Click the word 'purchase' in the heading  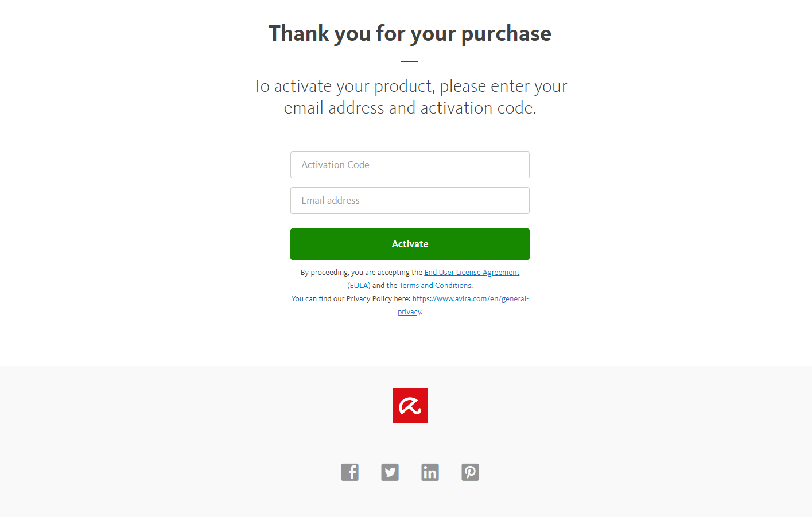pyautogui.click(x=506, y=34)
